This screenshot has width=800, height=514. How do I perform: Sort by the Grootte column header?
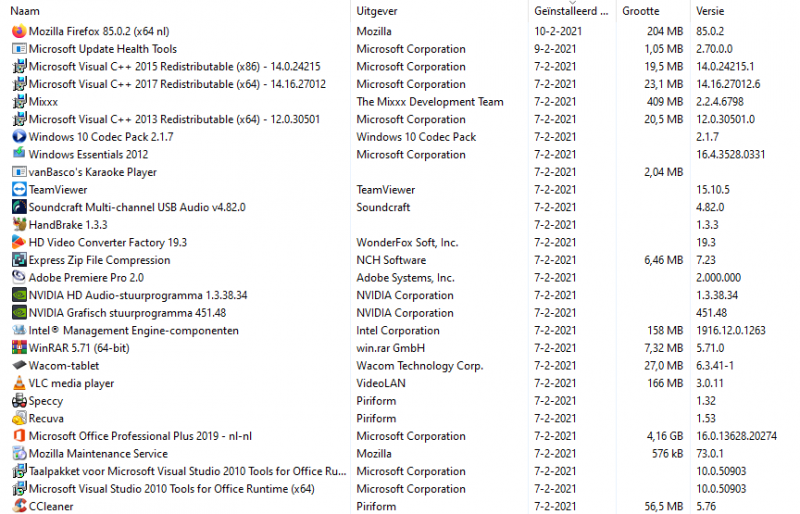[x=640, y=11]
